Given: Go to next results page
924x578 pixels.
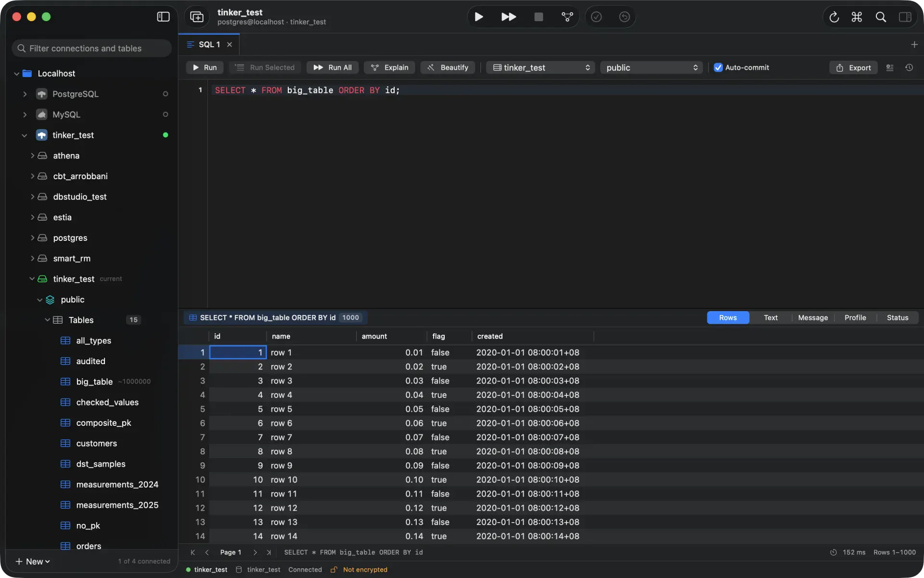Looking at the screenshot, I should (255, 552).
